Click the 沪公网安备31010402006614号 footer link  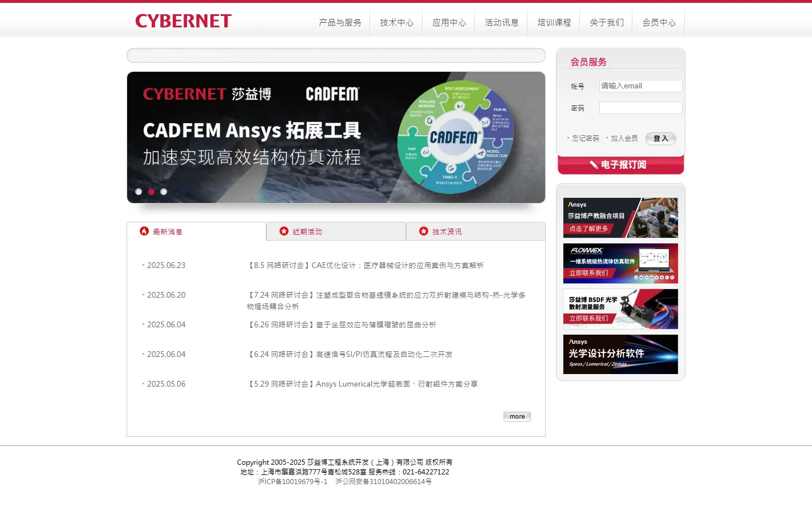383,482
